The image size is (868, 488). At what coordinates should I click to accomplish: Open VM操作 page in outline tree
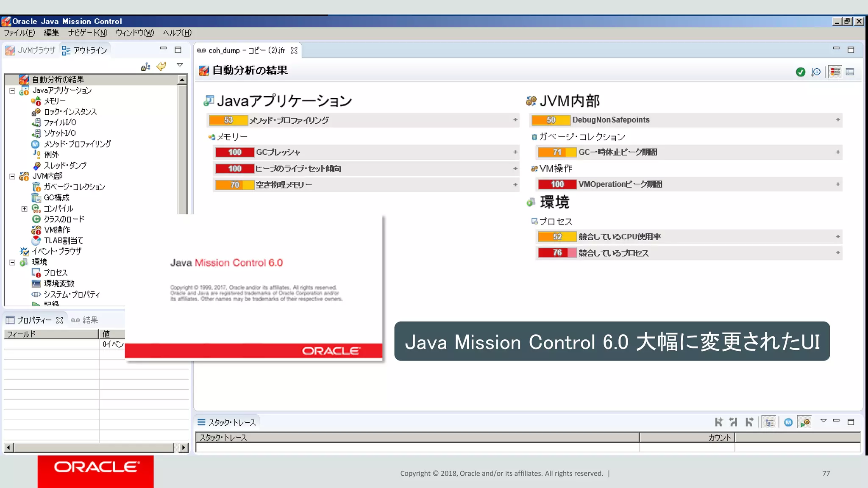[57, 230]
